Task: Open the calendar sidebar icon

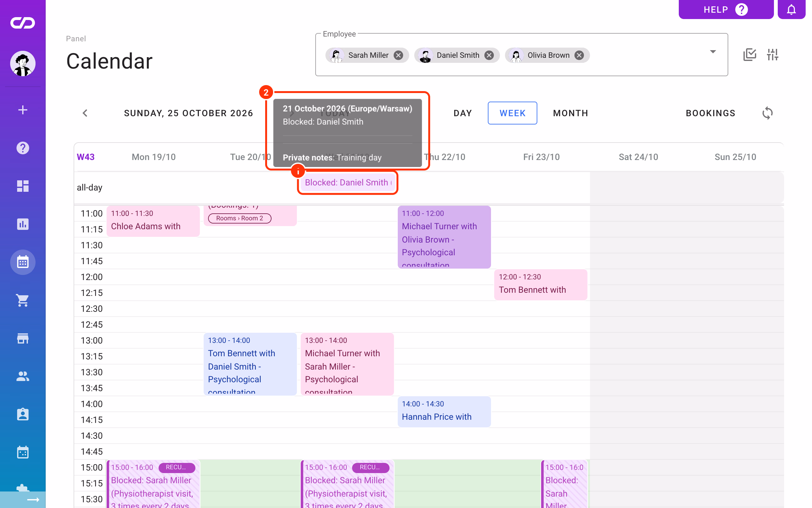Action: (23, 262)
